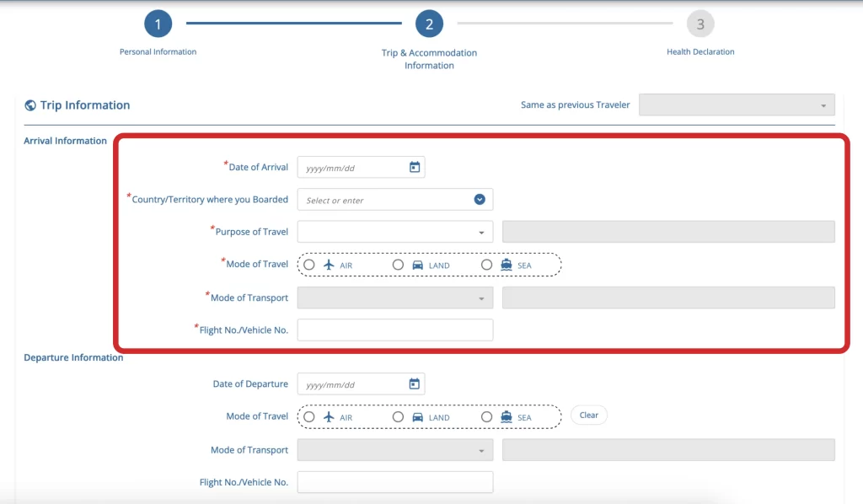Screen dimensions: 863x504
Task: Open Same as previous Traveler dropdown
Action: 737,105
